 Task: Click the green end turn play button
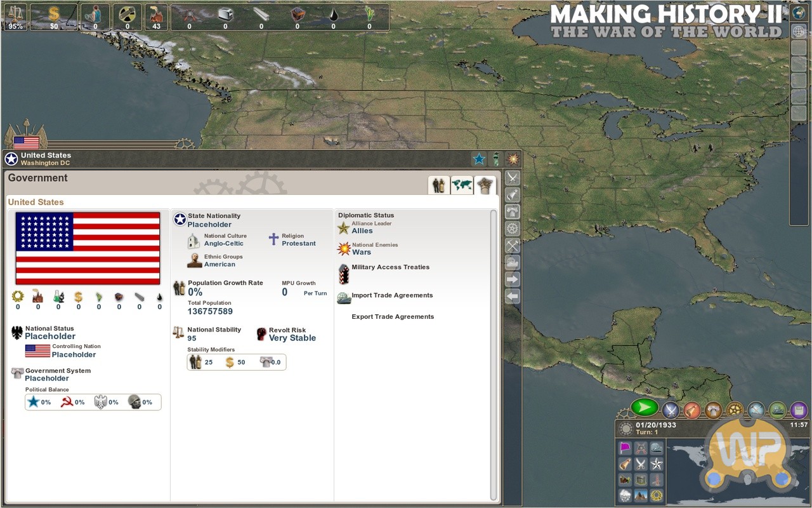645,407
